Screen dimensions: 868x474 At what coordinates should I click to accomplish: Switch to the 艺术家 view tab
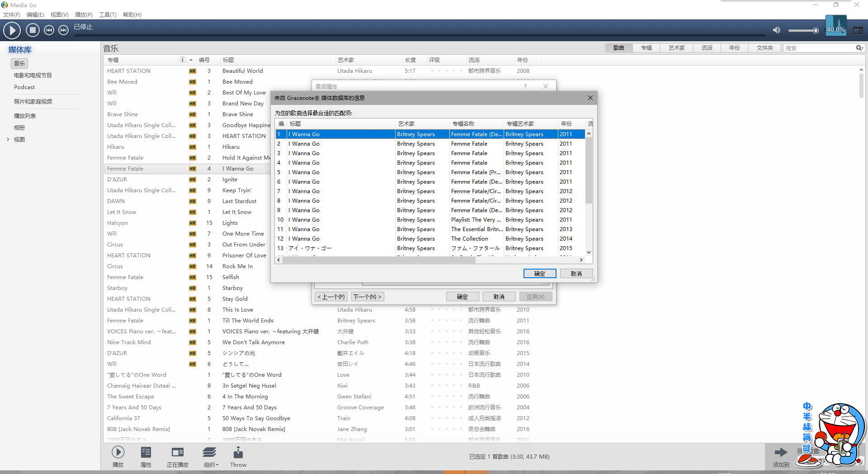pyautogui.click(x=676, y=48)
